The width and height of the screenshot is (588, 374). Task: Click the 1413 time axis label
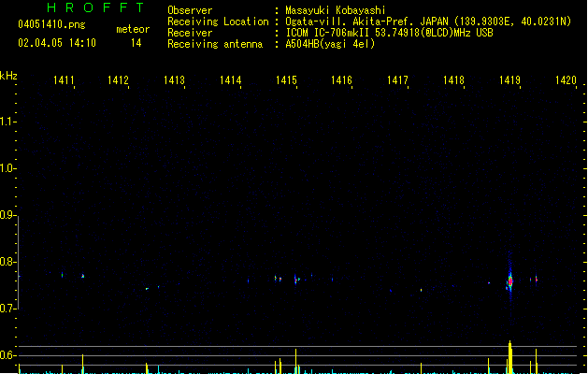tap(175, 80)
